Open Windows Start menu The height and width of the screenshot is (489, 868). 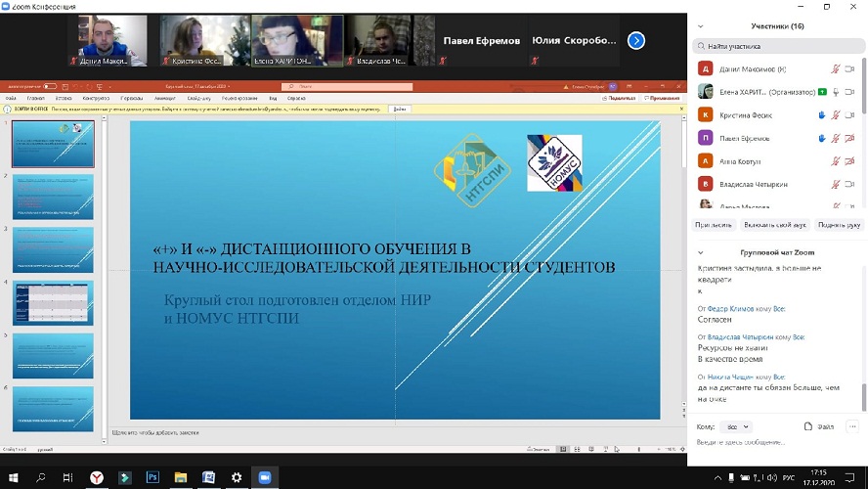point(13,477)
